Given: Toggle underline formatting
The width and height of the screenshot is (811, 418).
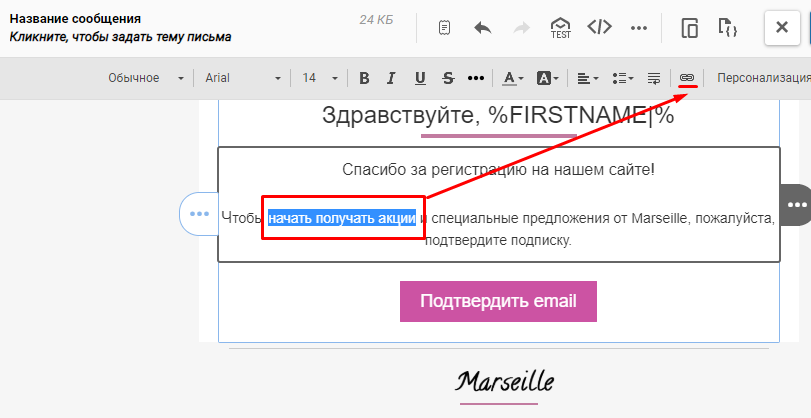Looking at the screenshot, I should pyautogui.click(x=420, y=78).
